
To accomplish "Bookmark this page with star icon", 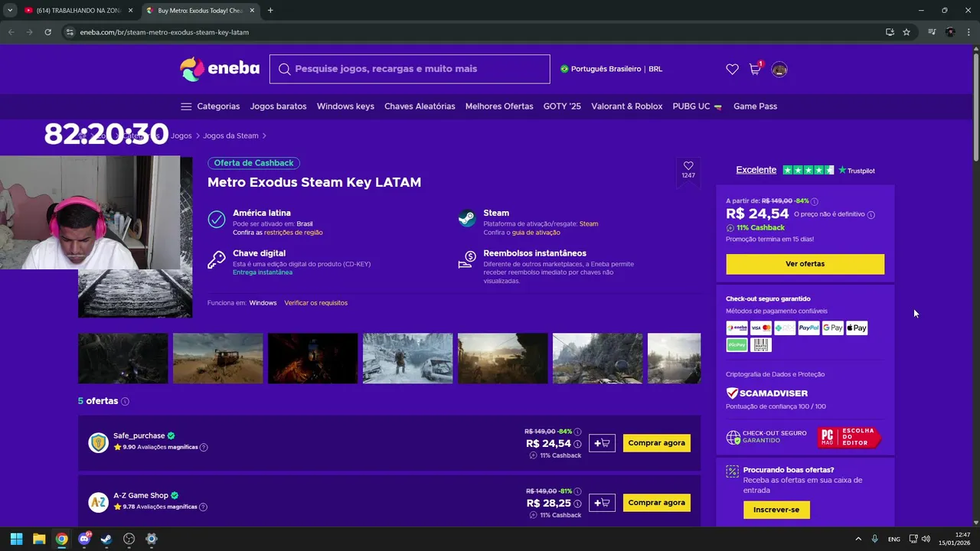I will 906,32.
